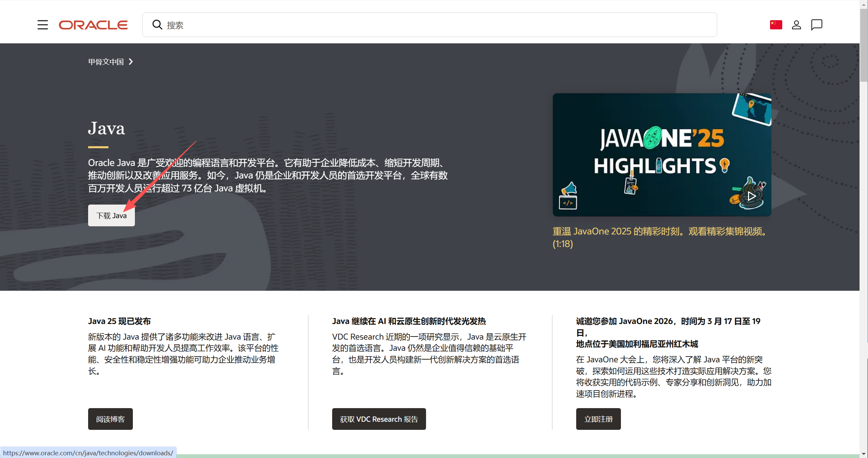Click the scrollbar up arrow

[x=864, y=4]
